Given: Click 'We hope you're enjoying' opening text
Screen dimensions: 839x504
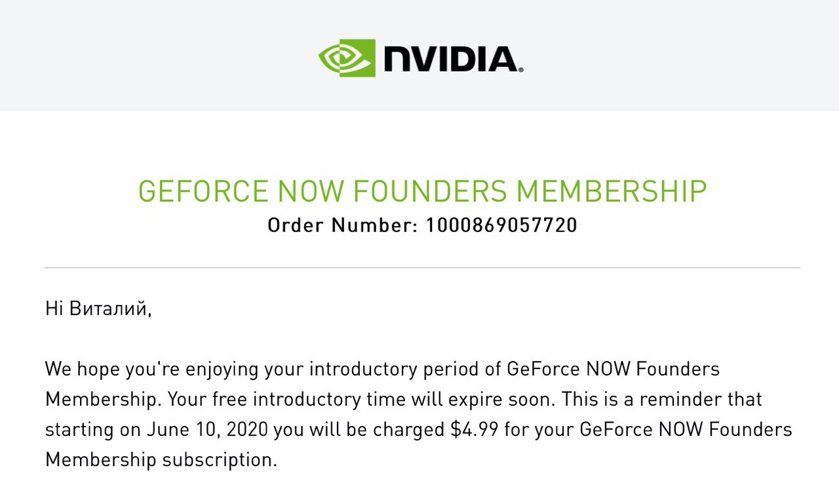Looking at the screenshot, I should 152,370.
